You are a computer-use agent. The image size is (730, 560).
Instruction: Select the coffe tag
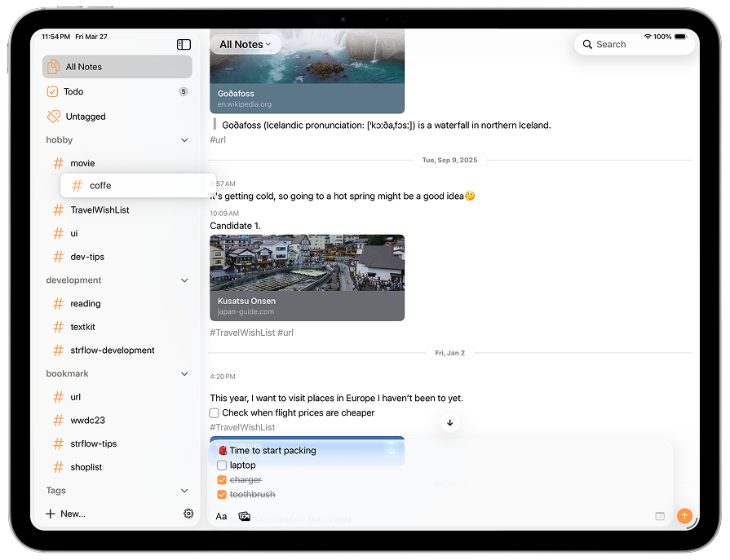[138, 186]
